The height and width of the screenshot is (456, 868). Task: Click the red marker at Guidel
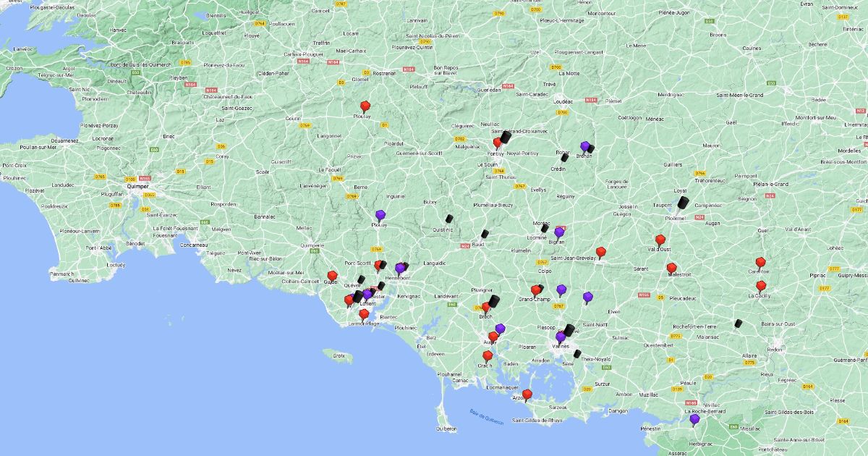332,276
